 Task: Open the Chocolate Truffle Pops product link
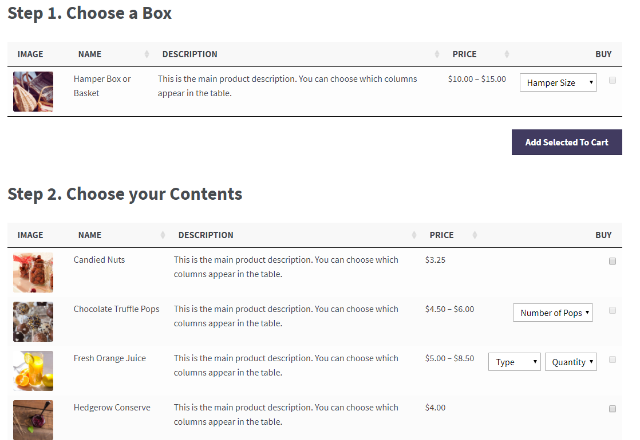[116, 309]
